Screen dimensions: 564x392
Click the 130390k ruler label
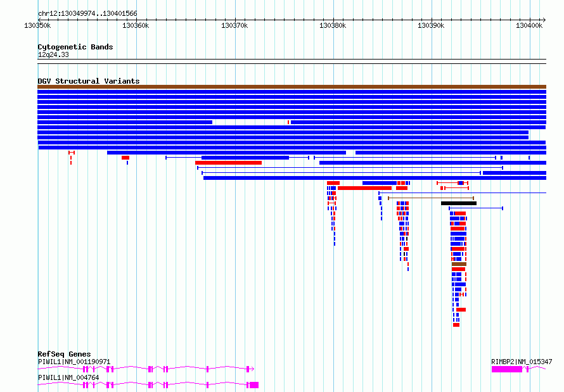431,25
